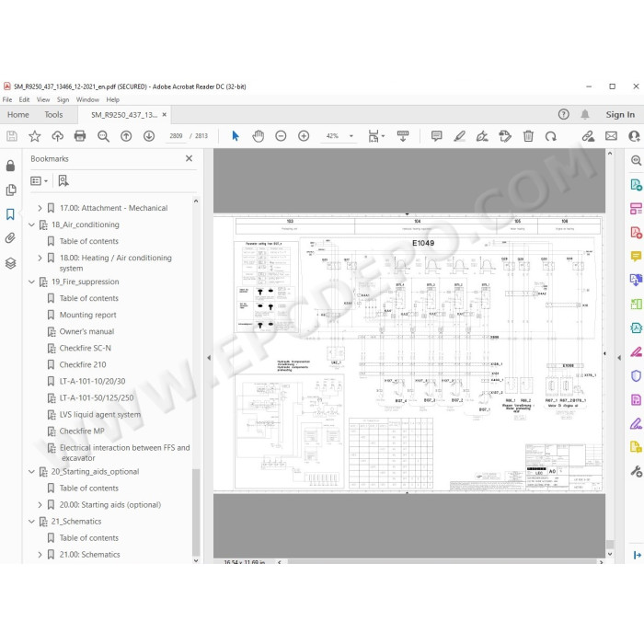Viewport: 644px width, 644px height.
Task: Send file by email icon
Action: tap(611, 136)
